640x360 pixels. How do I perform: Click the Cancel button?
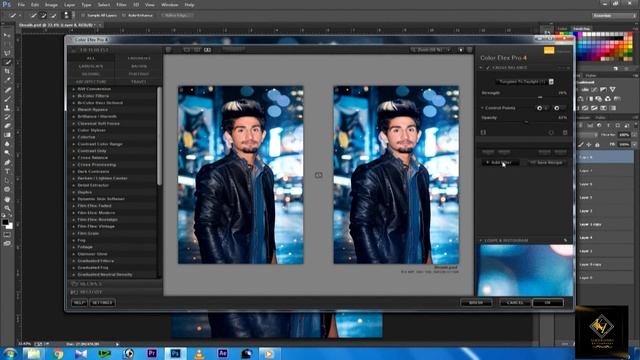[515, 303]
